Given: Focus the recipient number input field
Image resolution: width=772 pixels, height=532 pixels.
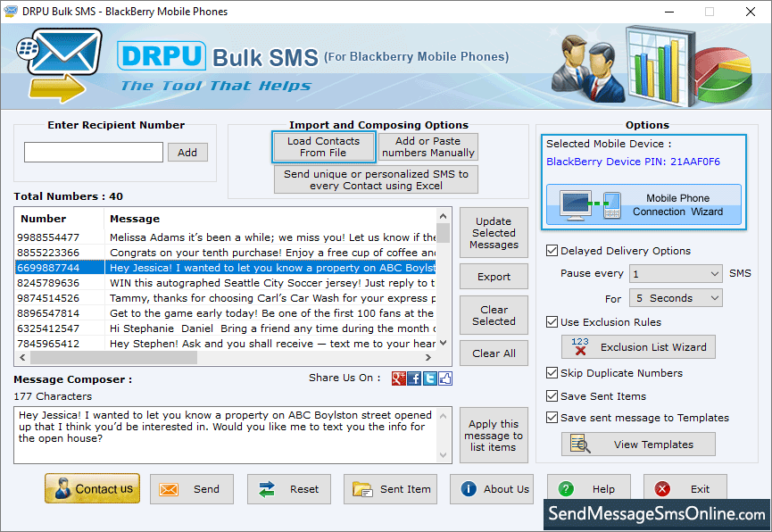Looking at the screenshot, I should pos(94,153).
